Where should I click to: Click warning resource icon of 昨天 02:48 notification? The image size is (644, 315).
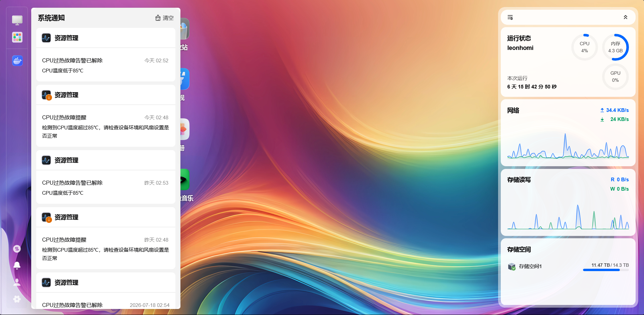pyautogui.click(x=47, y=217)
